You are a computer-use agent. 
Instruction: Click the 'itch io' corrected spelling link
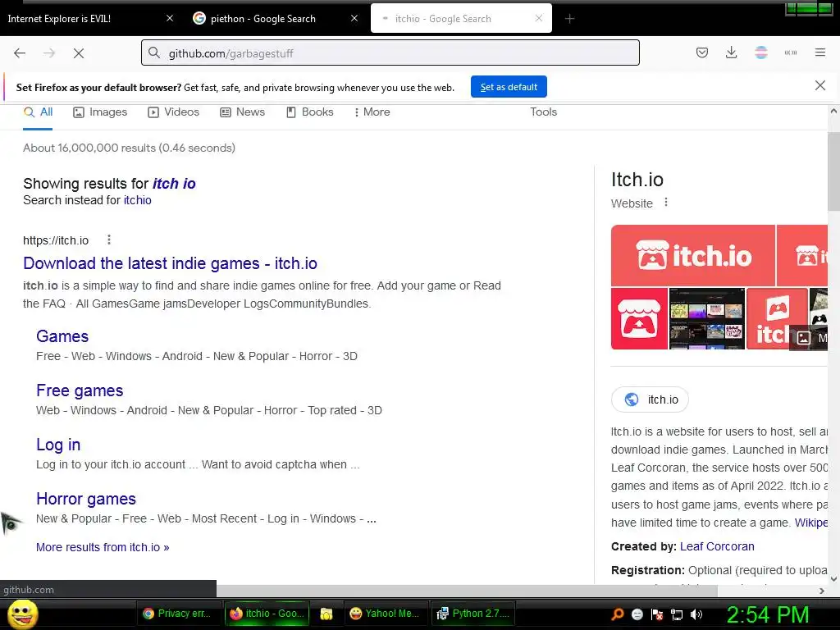[174, 183]
